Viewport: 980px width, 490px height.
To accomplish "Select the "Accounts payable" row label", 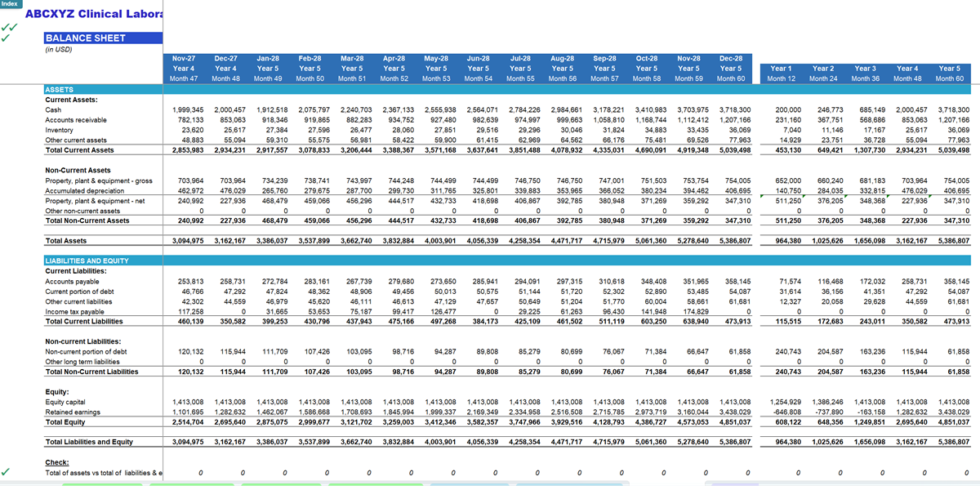I will 73,281.
